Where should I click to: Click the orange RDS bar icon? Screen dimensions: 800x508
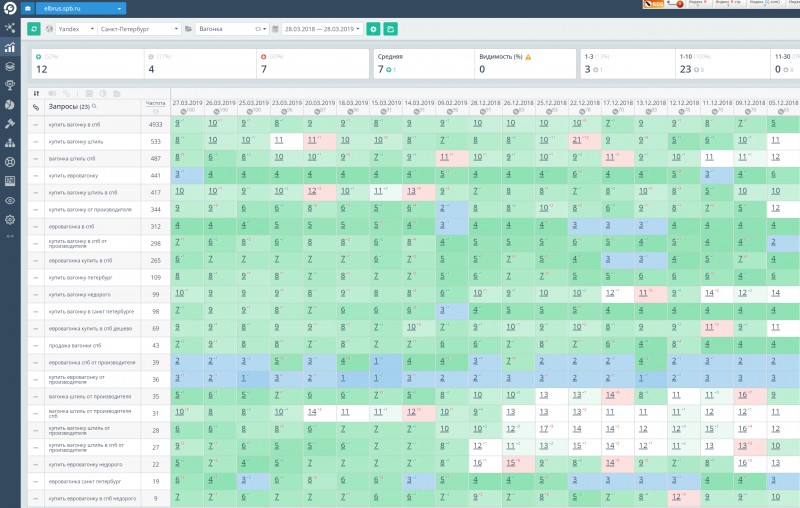coord(654,4)
